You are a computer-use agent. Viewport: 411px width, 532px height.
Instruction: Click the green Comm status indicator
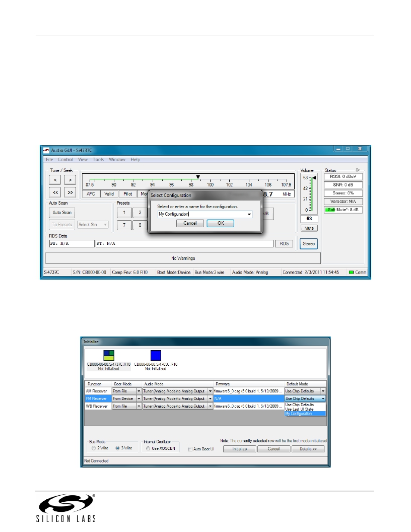pos(352,272)
